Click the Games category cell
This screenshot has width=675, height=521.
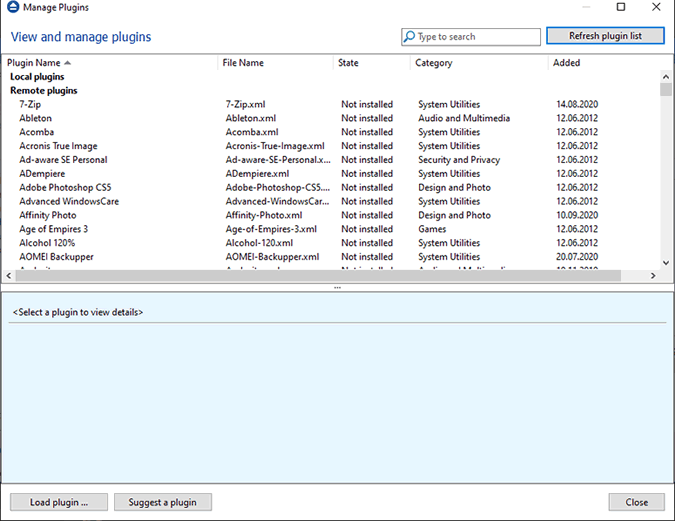tap(432, 229)
